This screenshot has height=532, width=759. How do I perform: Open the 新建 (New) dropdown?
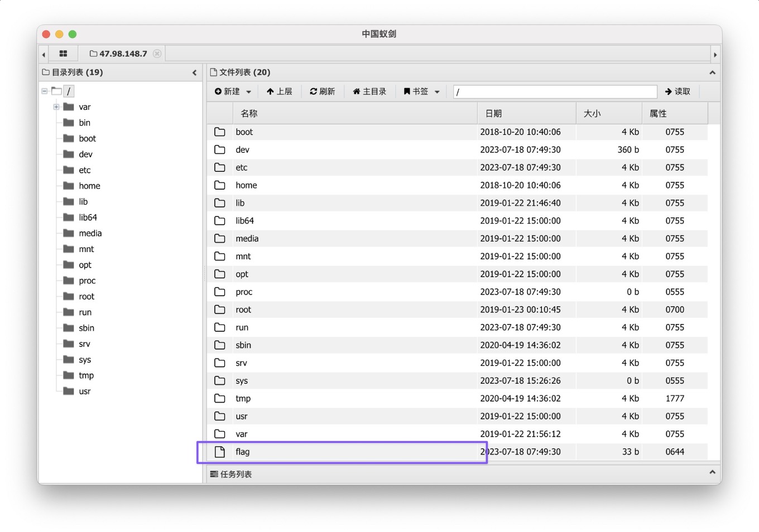pos(233,91)
